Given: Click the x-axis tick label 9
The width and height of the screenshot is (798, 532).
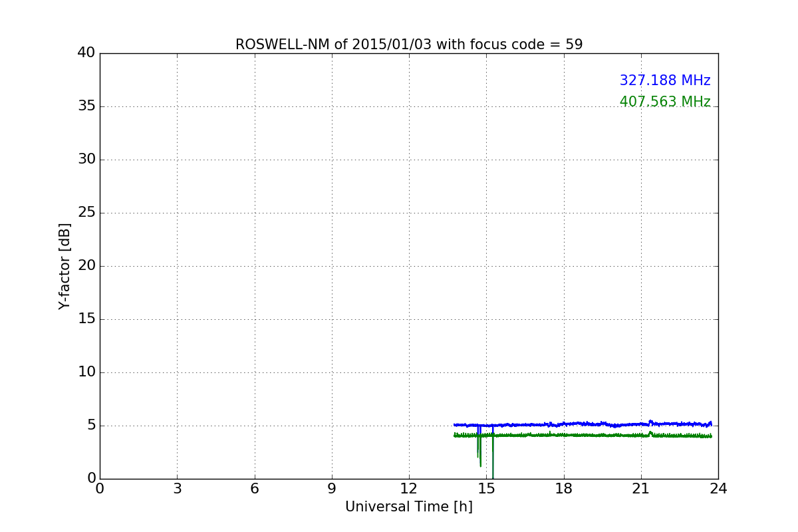Looking at the screenshot, I should [332, 489].
